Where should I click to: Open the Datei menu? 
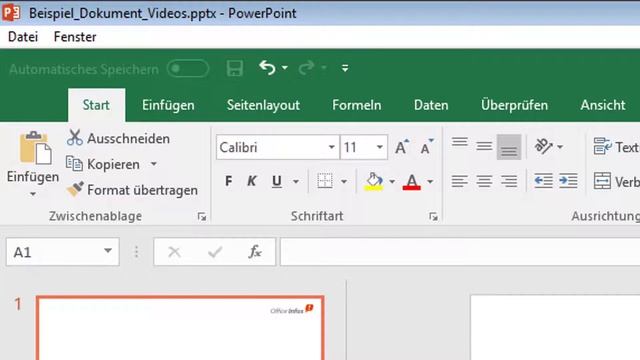tap(23, 37)
